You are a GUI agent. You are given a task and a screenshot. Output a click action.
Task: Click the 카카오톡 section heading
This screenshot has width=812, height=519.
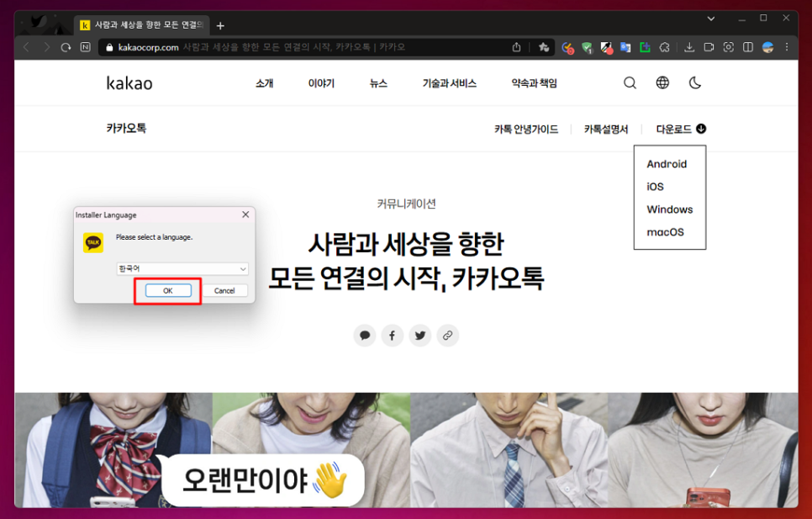tap(126, 128)
